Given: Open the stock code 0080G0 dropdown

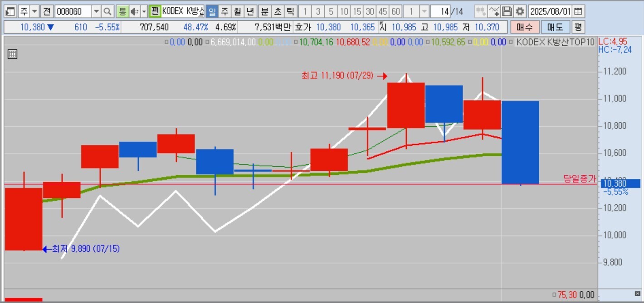Looking at the screenshot, I should tap(96, 11).
